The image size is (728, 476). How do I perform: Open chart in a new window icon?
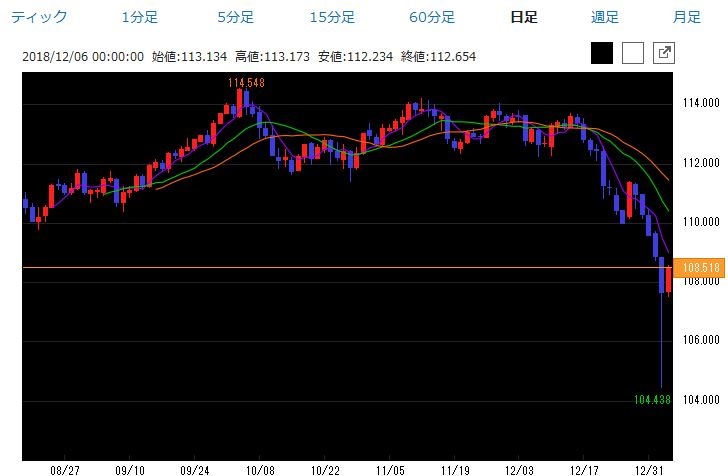[664, 53]
